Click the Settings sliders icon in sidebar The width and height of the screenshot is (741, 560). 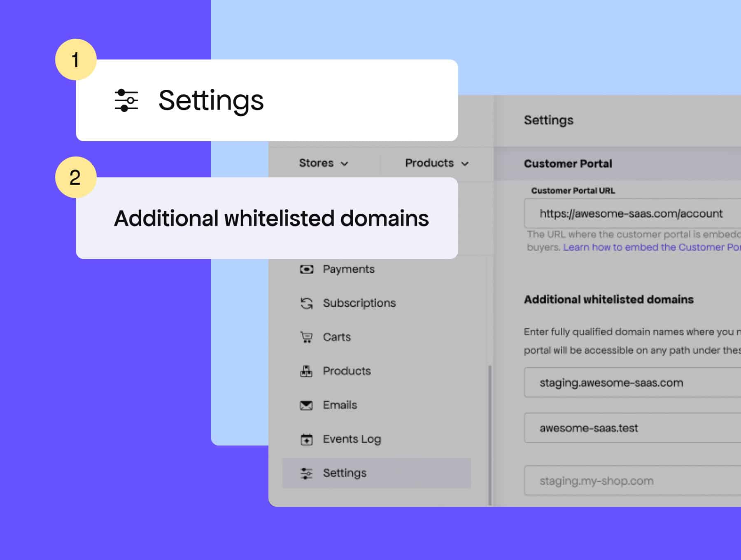point(306,473)
